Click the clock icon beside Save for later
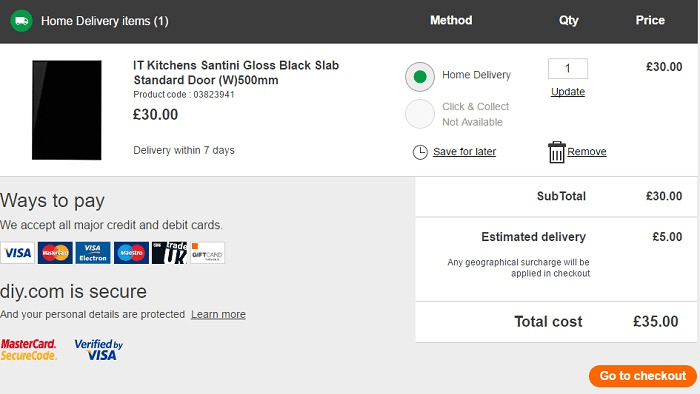 pyautogui.click(x=420, y=152)
